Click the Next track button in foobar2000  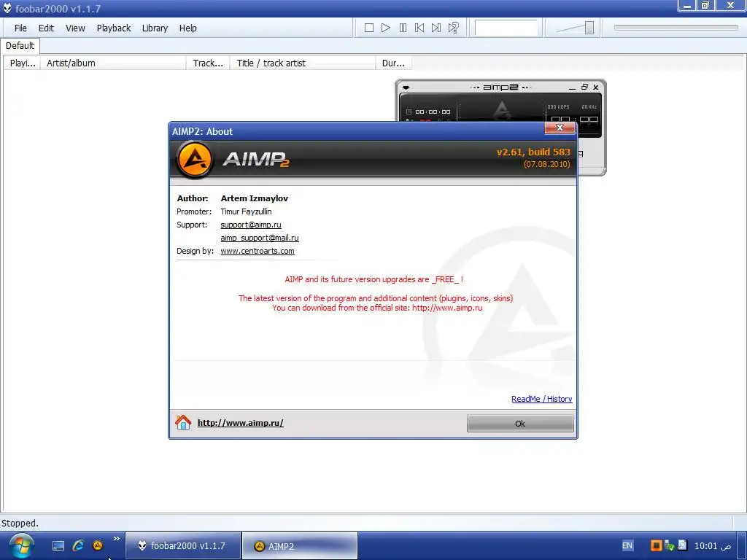click(436, 28)
